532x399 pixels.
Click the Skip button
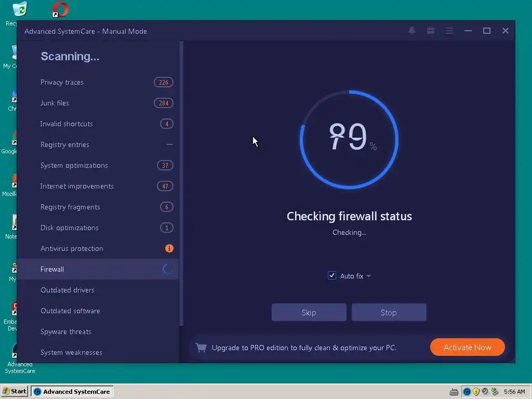[x=309, y=312]
